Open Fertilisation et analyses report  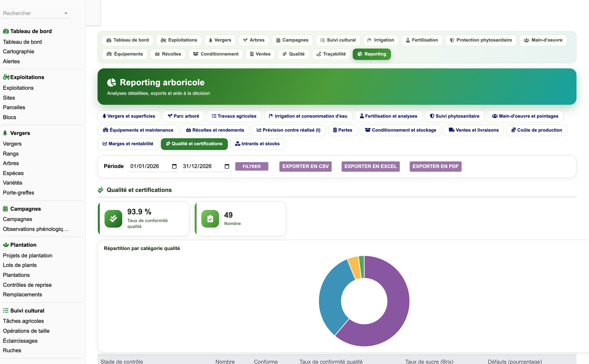(388, 116)
